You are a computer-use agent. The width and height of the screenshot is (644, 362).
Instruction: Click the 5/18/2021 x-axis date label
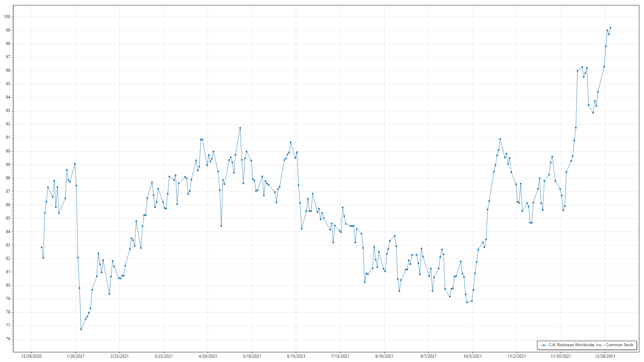(252, 356)
